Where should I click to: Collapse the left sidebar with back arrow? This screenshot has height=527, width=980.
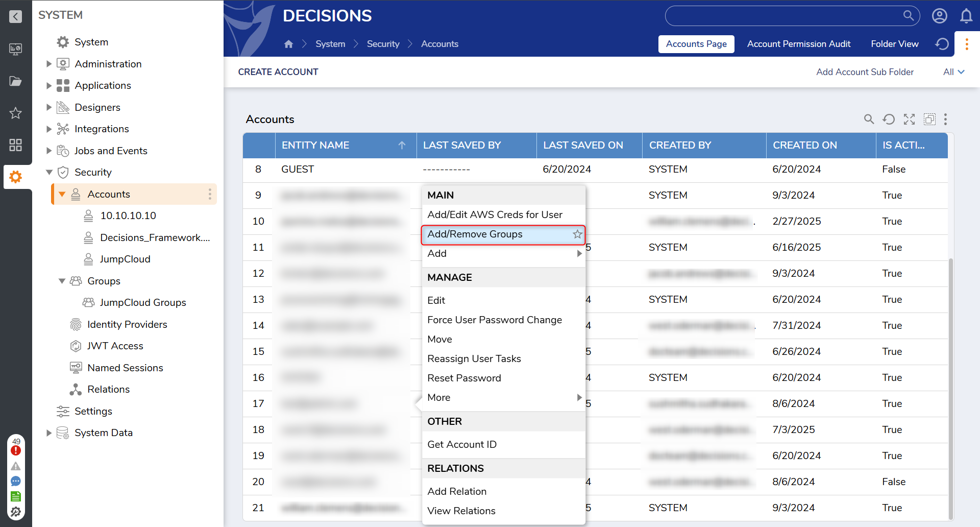click(16, 17)
